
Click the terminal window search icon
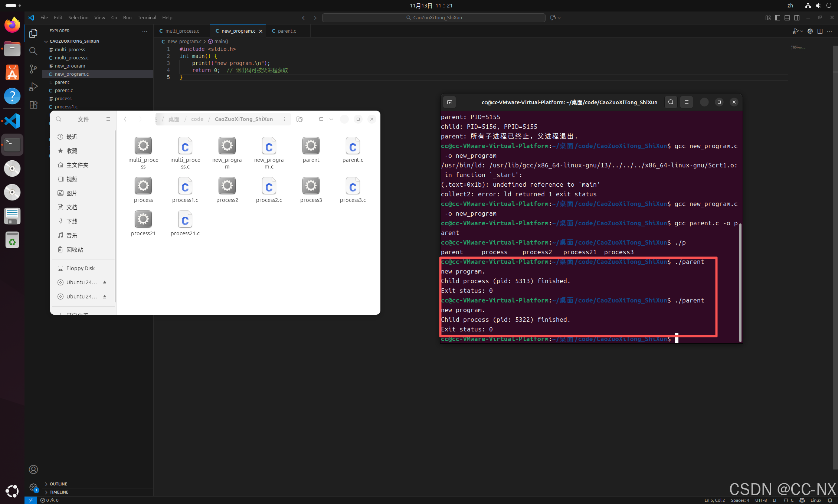point(671,102)
